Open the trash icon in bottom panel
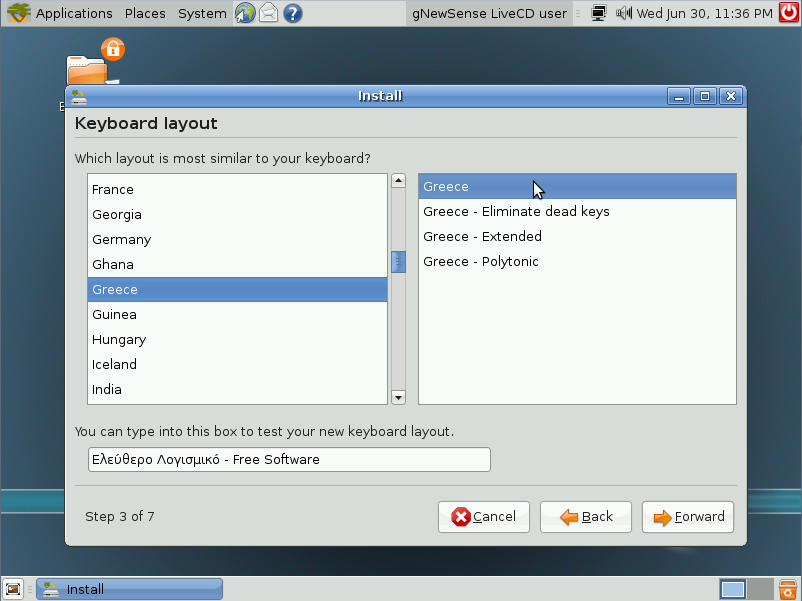Viewport: 802px width, 601px height. [788, 589]
